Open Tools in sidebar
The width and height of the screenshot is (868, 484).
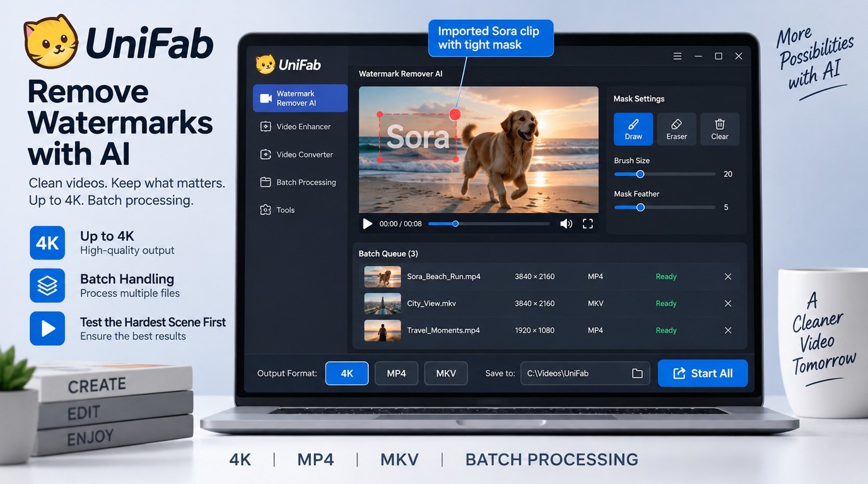pyautogui.click(x=278, y=210)
